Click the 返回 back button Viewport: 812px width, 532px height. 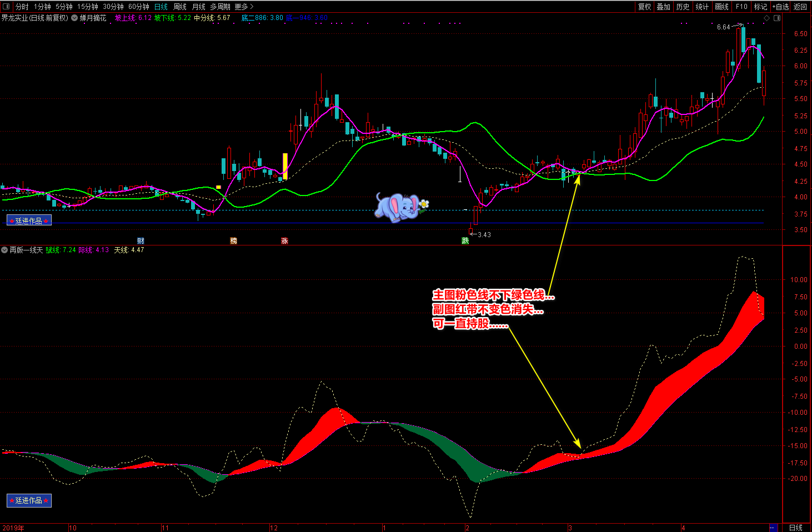click(800, 7)
